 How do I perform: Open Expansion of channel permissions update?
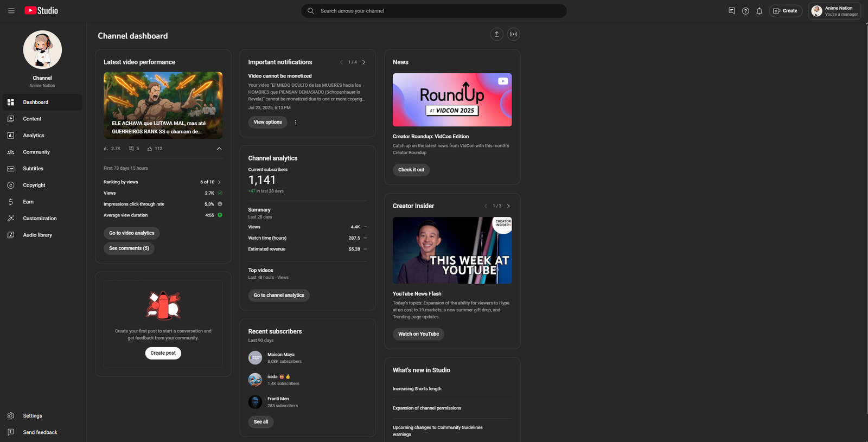click(427, 408)
